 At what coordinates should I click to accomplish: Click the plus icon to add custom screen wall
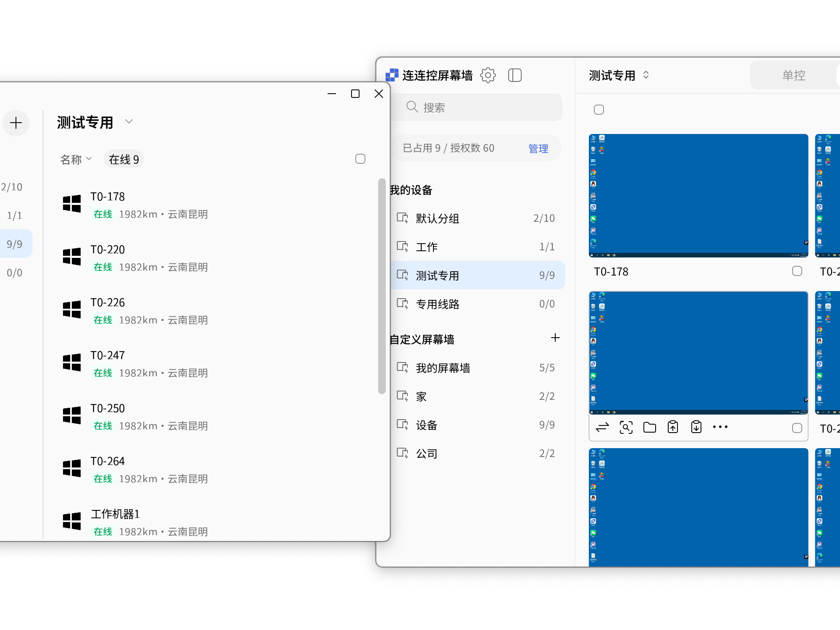555,338
